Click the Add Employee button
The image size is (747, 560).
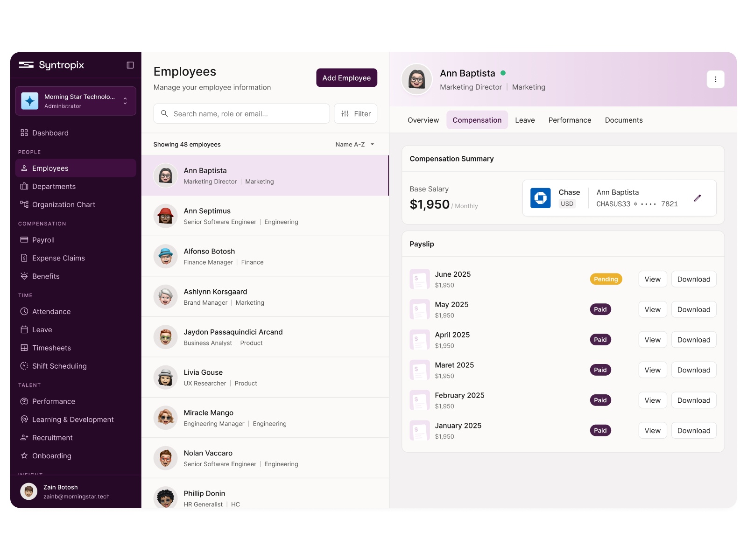[346, 78]
